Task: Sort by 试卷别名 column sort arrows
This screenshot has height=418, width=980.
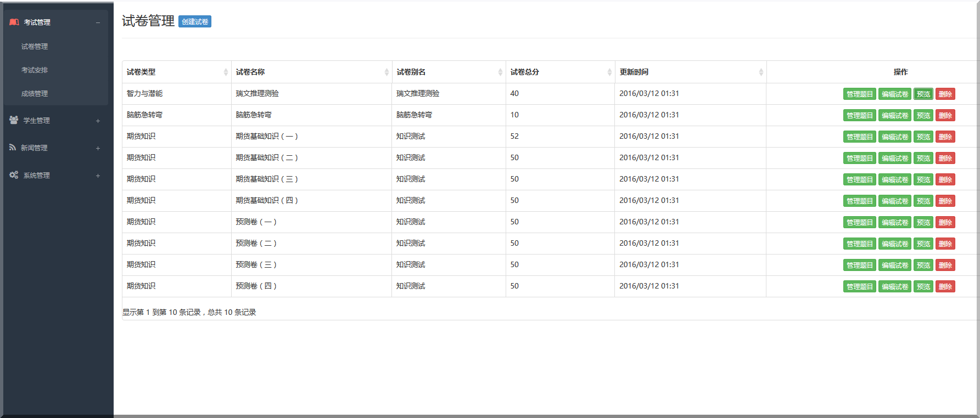Action: [x=500, y=72]
